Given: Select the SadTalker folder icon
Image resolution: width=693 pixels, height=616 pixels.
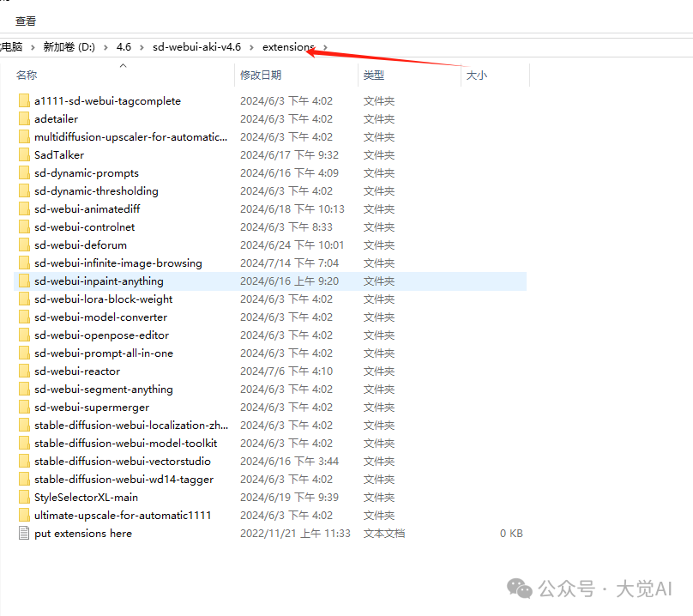Looking at the screenshot, I should click(x=24, y=154).
